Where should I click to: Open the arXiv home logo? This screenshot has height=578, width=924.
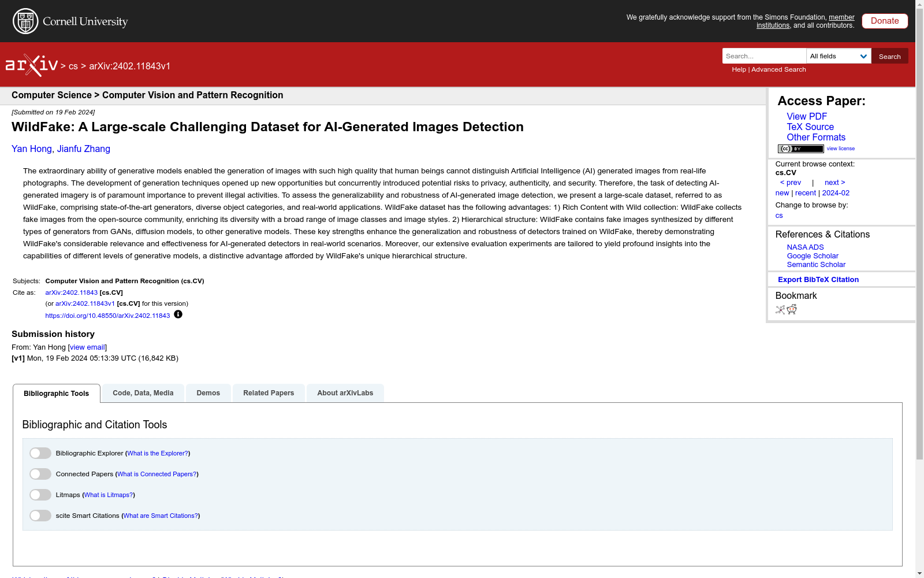tap(32, 65)
